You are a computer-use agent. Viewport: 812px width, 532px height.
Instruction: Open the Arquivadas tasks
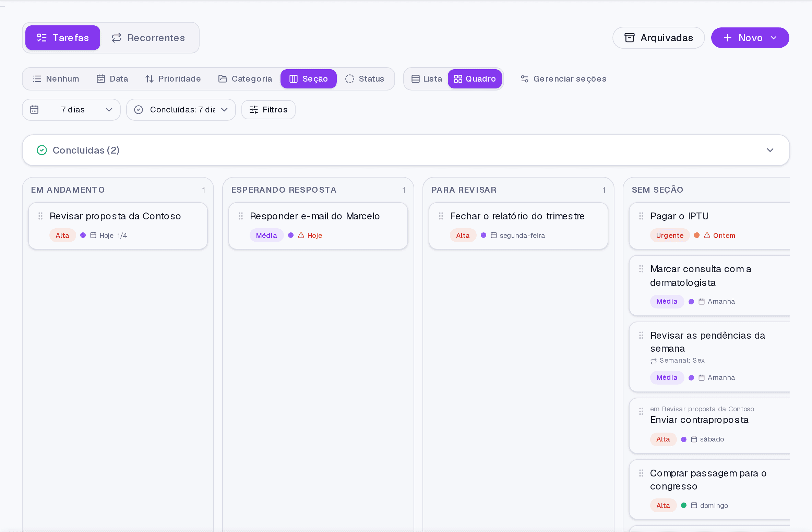tap(658, 38)
